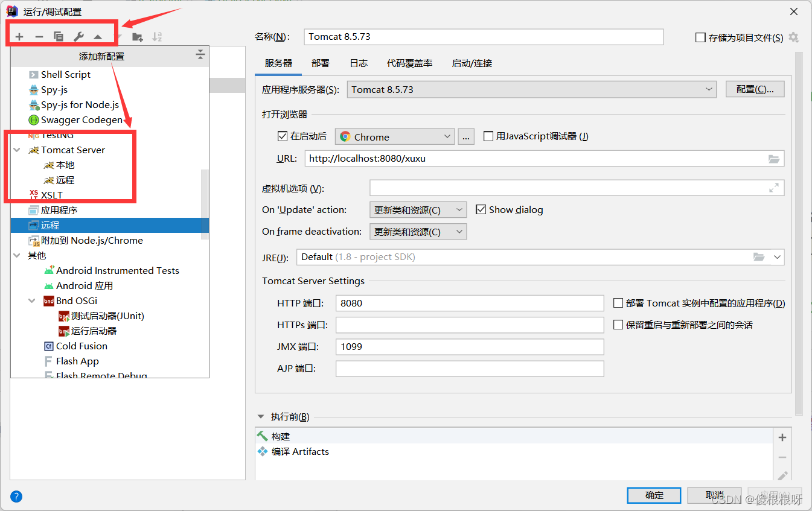Sort configurations alphabetically icon
The width and height of the screenshot is (812, 511).
(x=157, y=37)
